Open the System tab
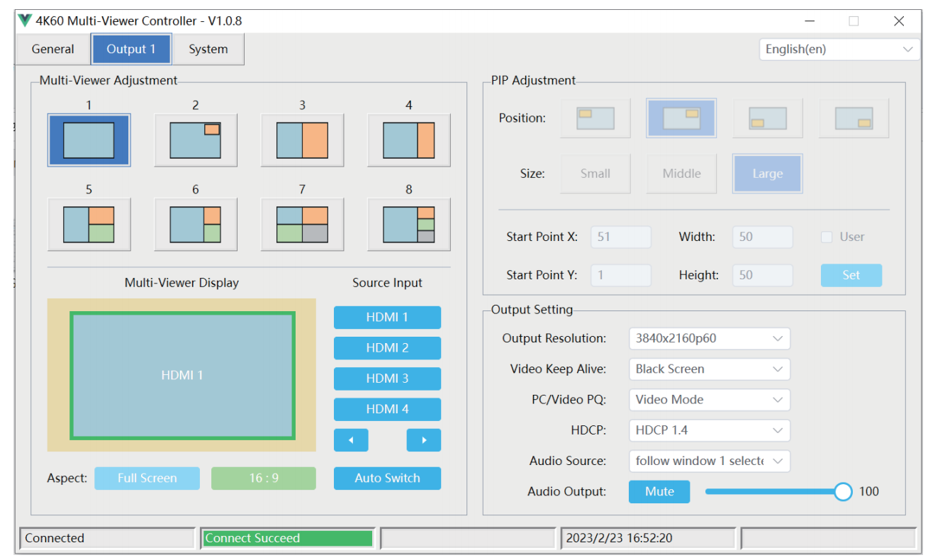928x560 pixels. click(208, 49)
